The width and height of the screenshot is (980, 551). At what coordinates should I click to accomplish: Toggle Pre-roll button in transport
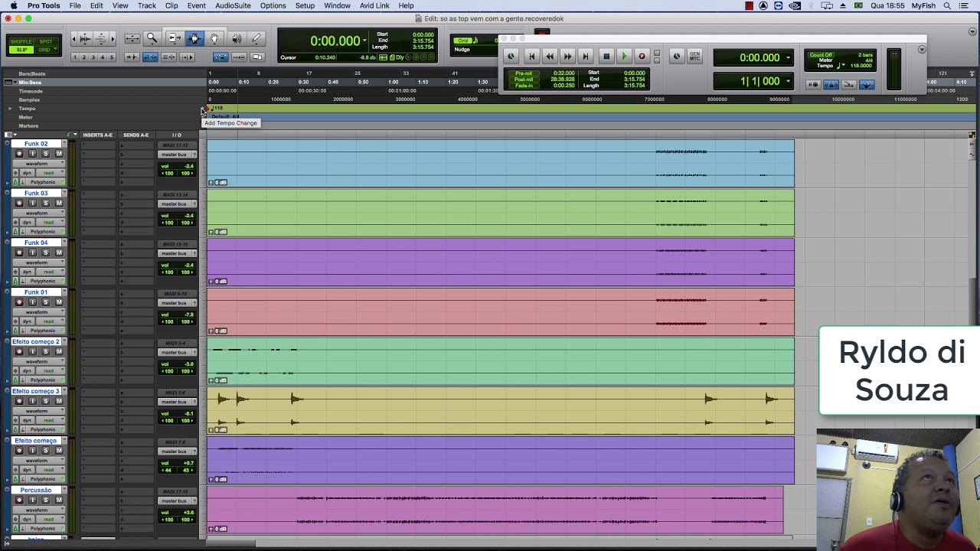(524, 73)
